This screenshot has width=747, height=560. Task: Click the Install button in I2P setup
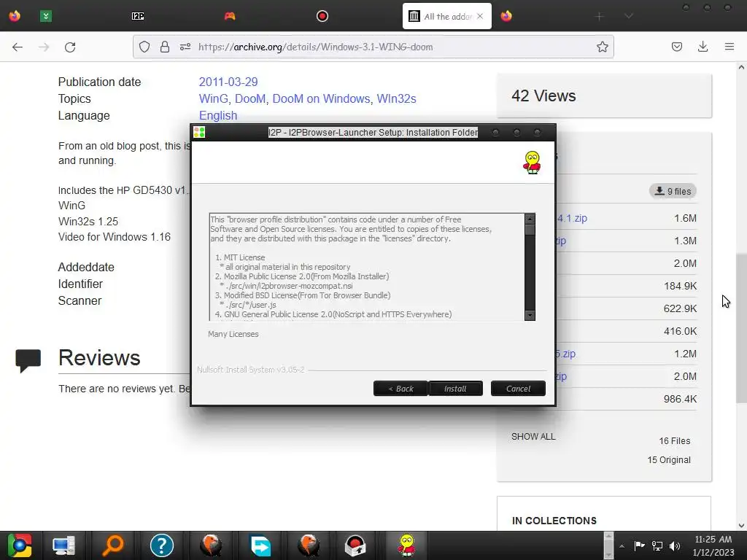(x=455, y=389)
